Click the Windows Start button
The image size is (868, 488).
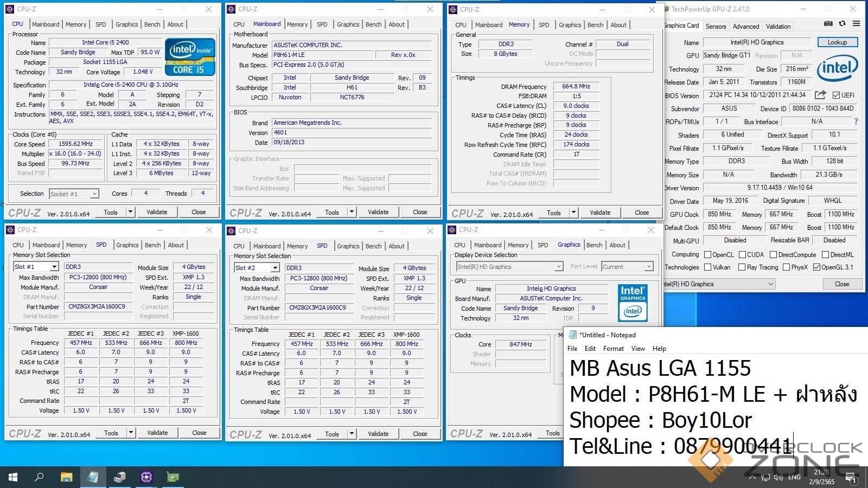click(x=13, y=477)
